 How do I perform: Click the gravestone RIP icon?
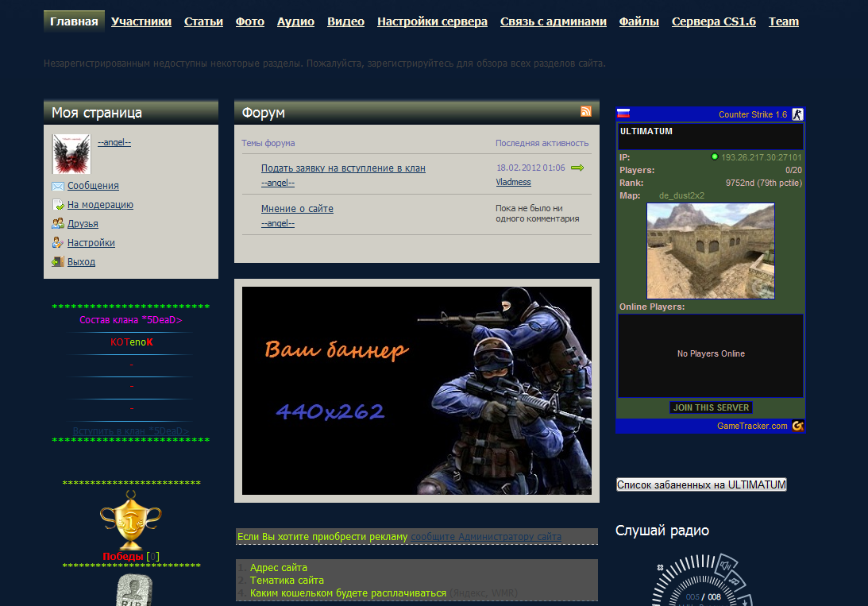[134, 590]
